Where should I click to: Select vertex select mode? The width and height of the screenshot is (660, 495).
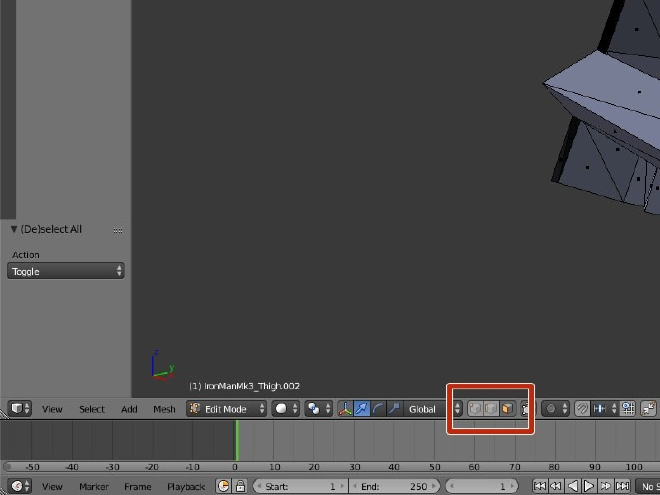[x=475, y=409]
